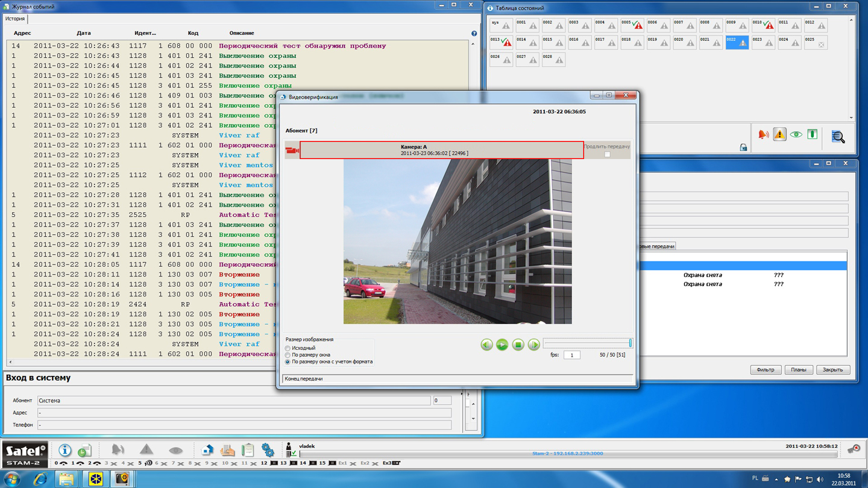Click the fps input field
This screenshot has width=868, height=488.
(x=571, y=355)
